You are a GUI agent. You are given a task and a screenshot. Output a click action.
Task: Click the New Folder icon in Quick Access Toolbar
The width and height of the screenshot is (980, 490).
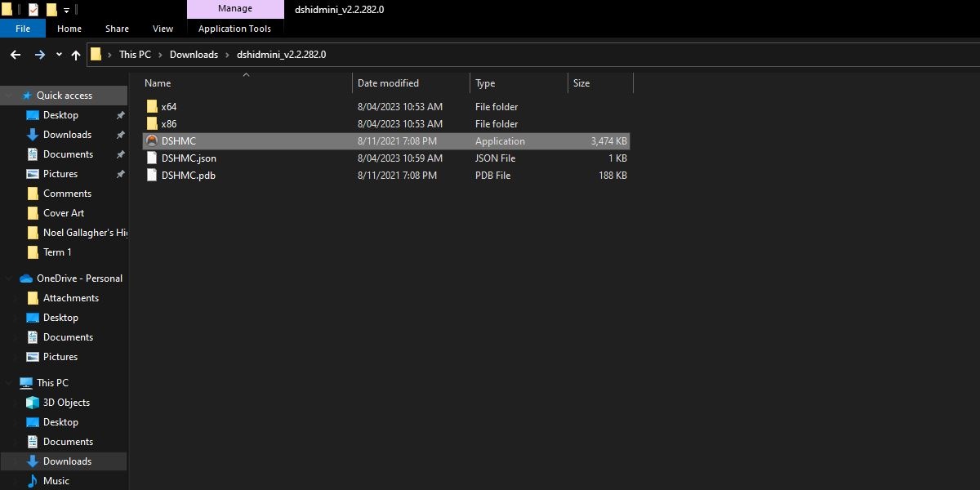coord(52,9)
